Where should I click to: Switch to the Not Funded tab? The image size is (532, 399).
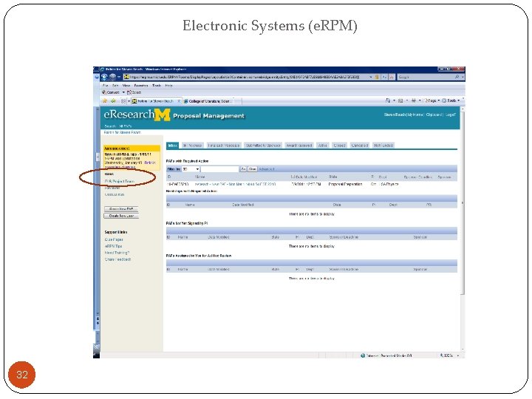coord(383,146)
